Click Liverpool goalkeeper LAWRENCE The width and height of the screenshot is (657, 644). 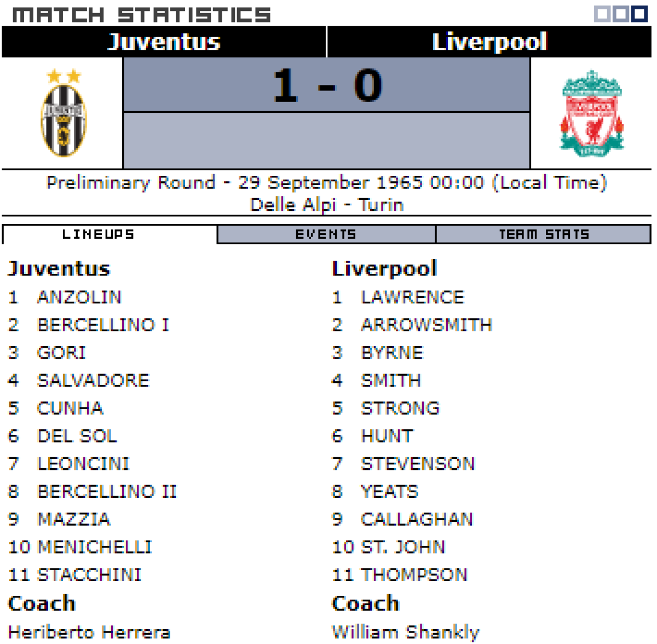(x=412, y=297)
